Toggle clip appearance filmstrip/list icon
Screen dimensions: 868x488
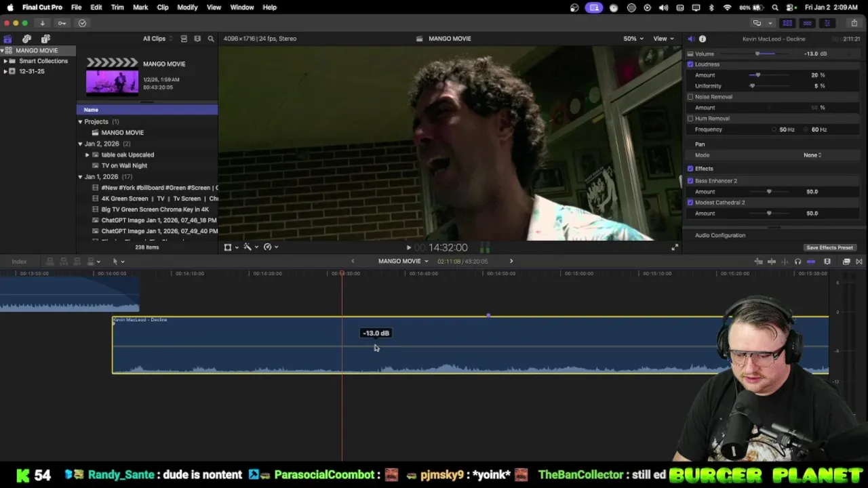tap(184, 39)
